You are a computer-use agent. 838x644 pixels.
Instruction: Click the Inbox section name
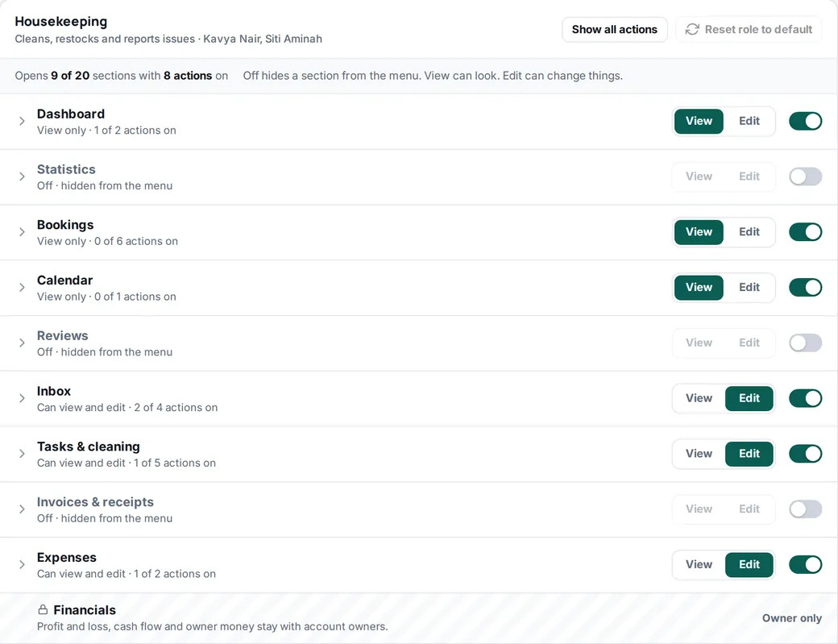(53, 391)
